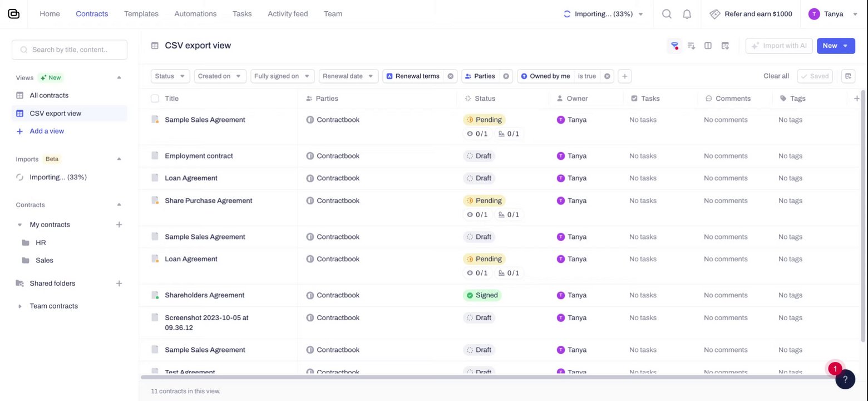Viewport: 868px width, 401px height.
Task: Open the Status filter dropdown
Action: tap(170, 76)
